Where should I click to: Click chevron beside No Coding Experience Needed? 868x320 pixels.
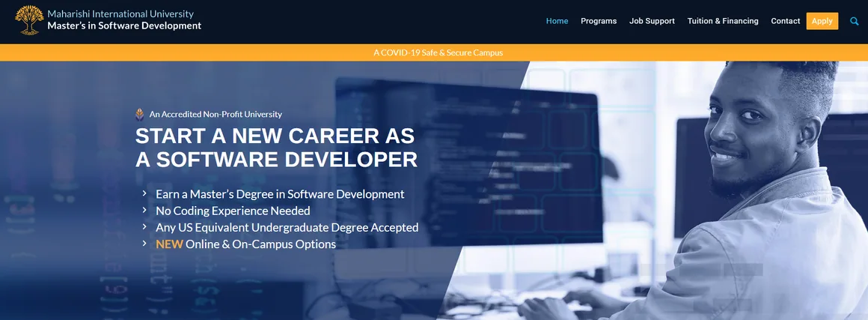tap(144, 210)
